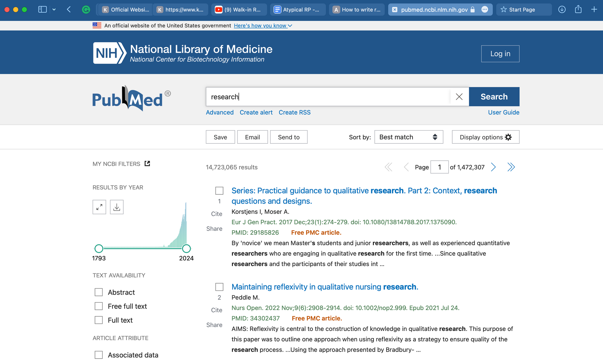
Task: Click the Log in button
Action: (500, 54)
